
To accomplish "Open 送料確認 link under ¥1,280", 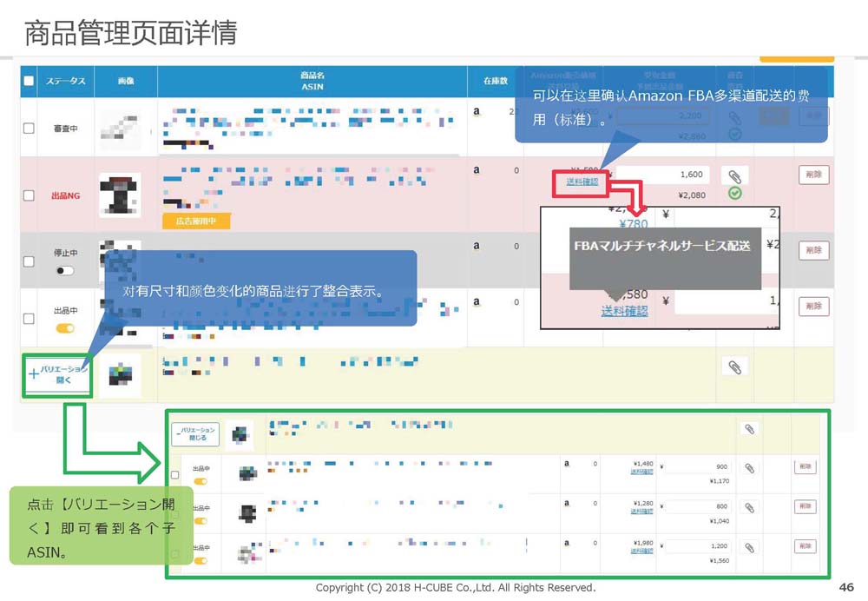I will (x=641, y=512).
